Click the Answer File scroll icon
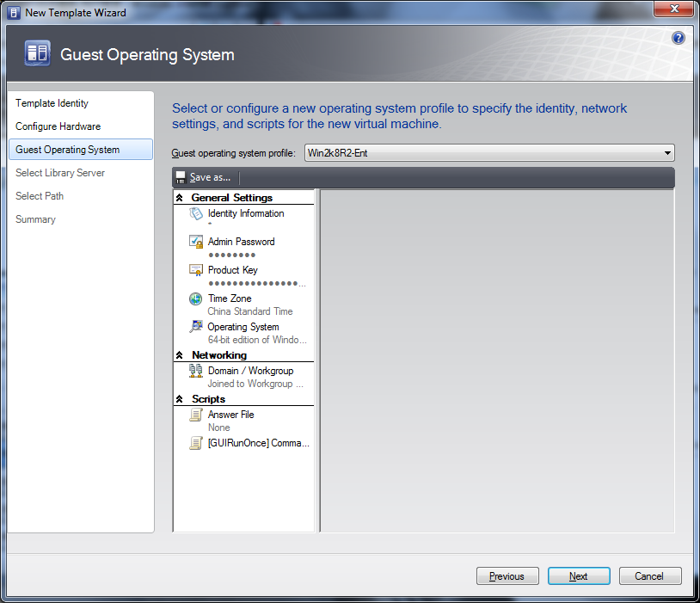This screenshot has height=603, width=700. tap(195, 415)
